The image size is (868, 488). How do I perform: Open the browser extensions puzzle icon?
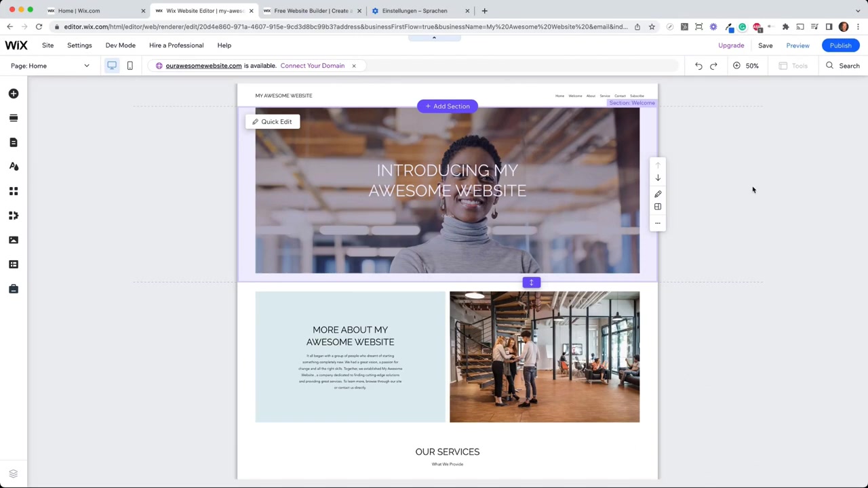785,27
